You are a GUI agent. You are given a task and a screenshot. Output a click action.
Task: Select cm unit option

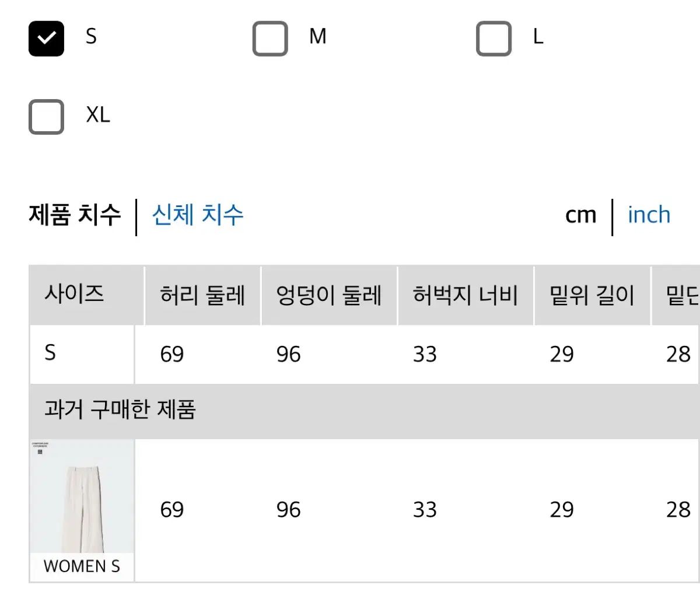coord(580,215)
